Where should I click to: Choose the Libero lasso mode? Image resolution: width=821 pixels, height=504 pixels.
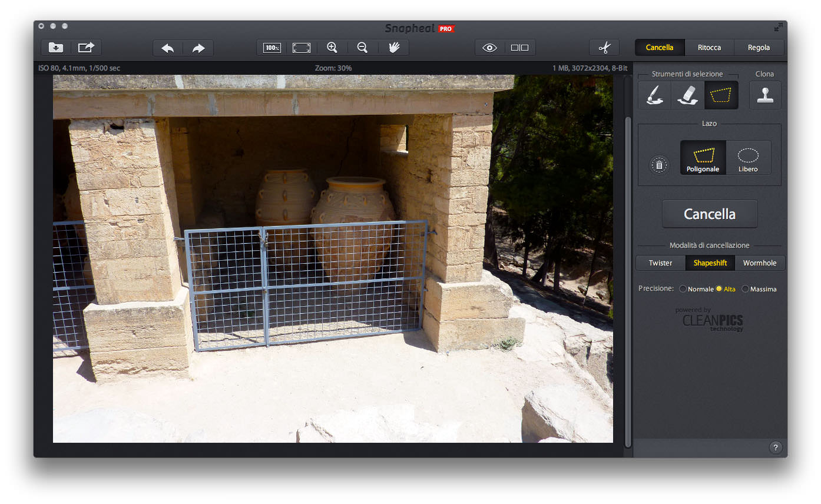748,158
